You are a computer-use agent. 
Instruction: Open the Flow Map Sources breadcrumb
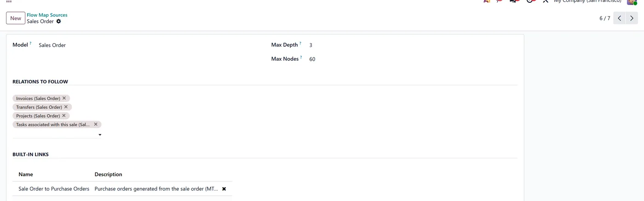coord(47,15)
